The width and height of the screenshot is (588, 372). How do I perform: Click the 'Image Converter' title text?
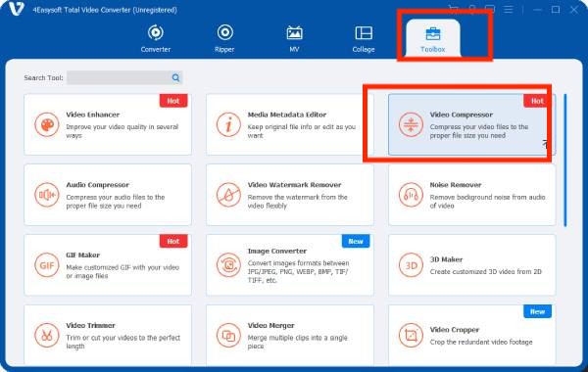277,251
